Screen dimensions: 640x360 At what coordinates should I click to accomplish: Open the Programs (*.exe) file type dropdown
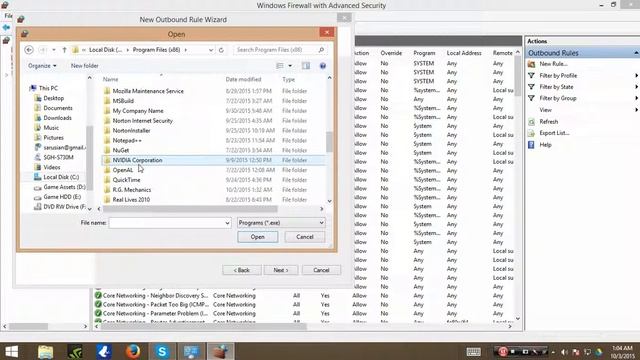281,223
